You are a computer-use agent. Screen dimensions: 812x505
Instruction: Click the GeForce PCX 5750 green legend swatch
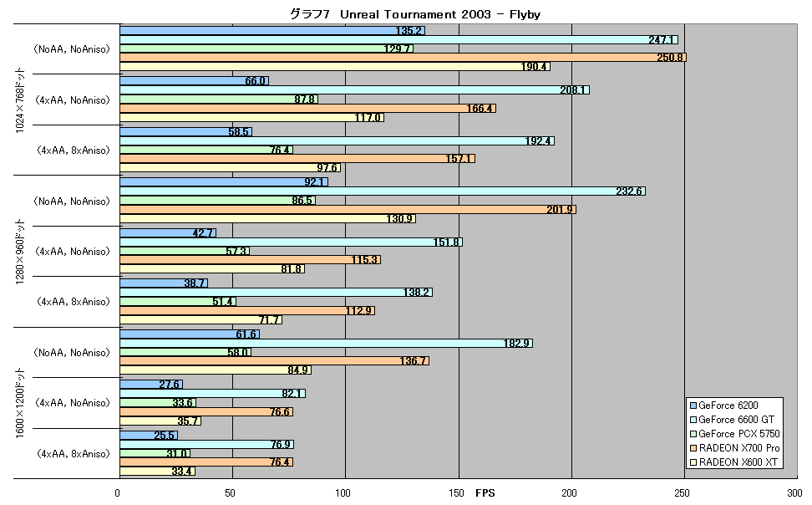click(x=693, y=434)
